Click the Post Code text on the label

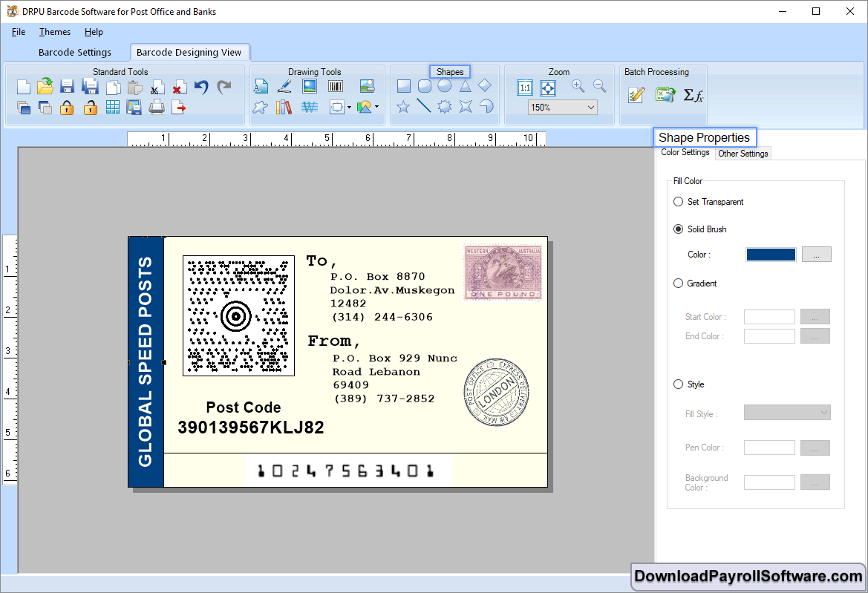click(x=244, y=407)
